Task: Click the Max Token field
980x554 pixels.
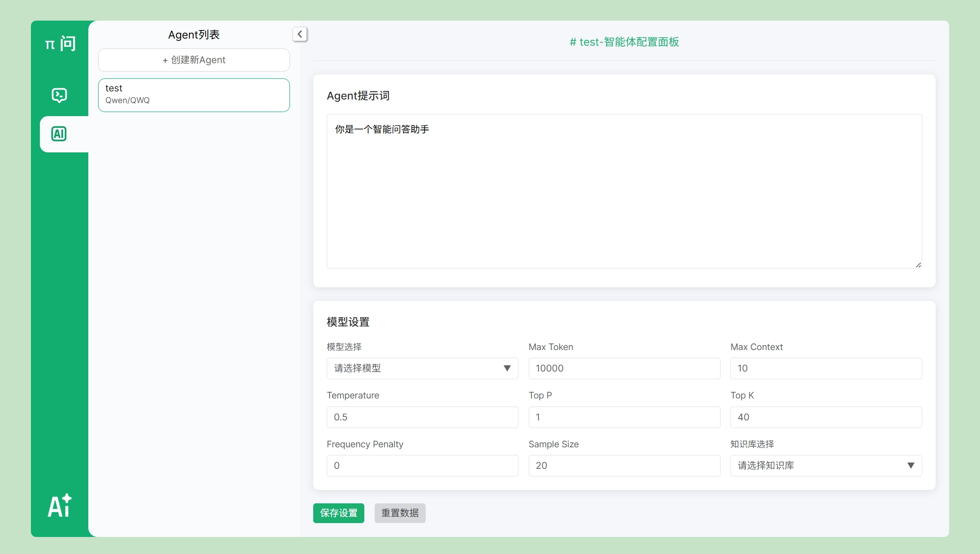Action: pyautogui.click(x=624, y=368)
